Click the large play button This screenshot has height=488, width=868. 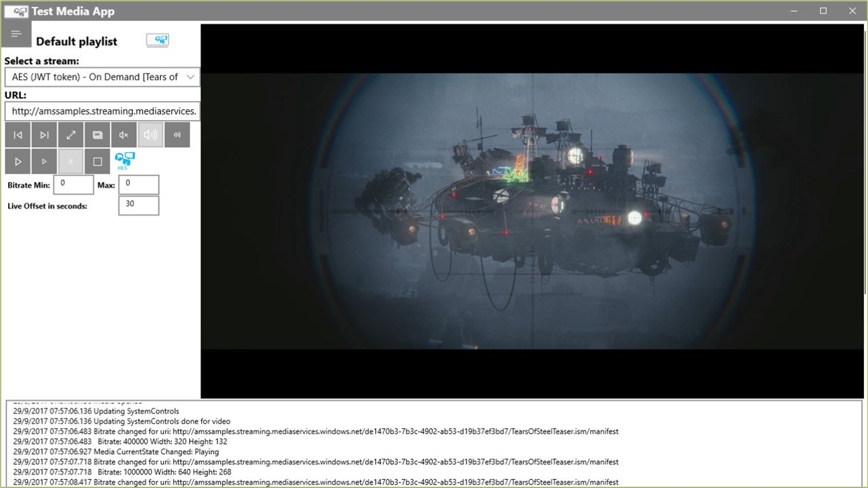(18, 161)
